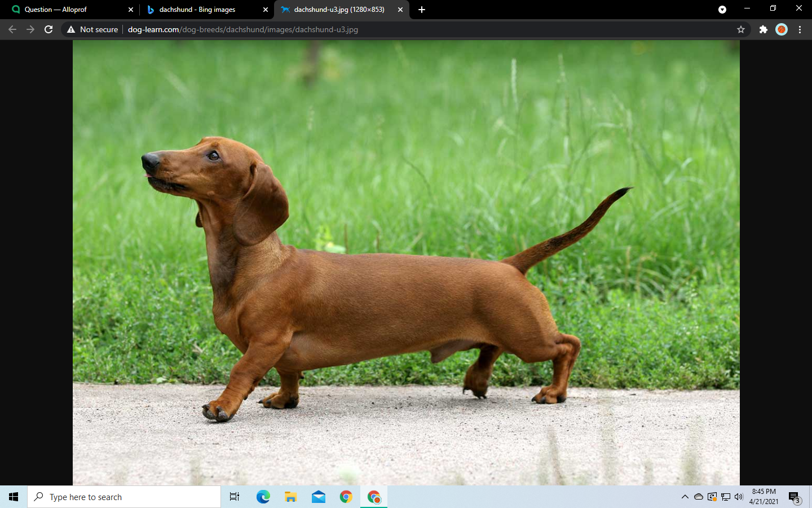This screenshot has height=508, width=812.
Task: Open OneDrive cloud tray icon
Action: click(x=699, y=497)
